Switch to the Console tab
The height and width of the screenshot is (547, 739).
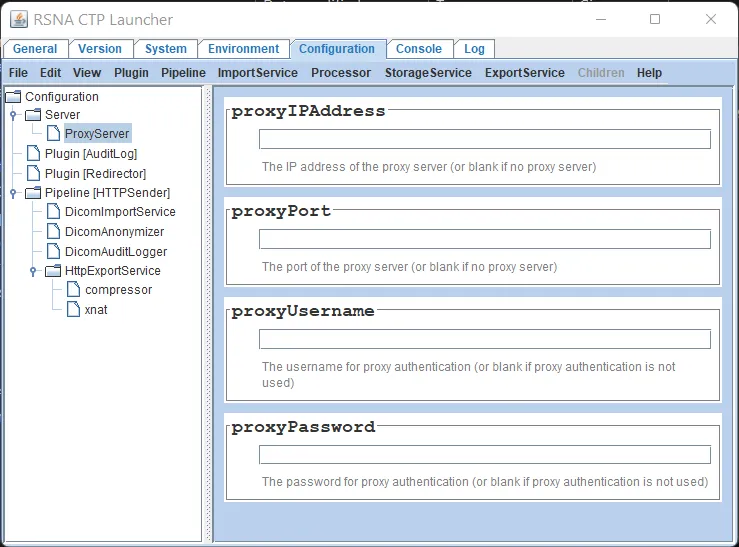click(419, 49)
